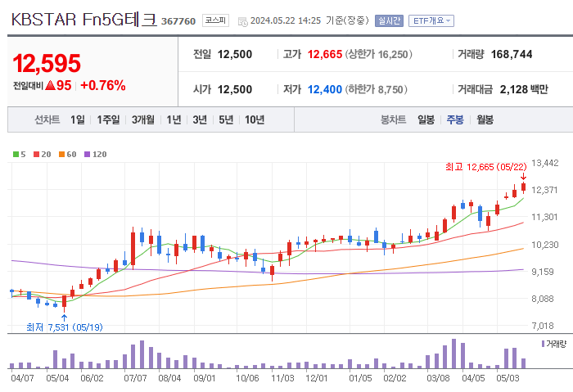
Task: Switch to the 1년 line chart
Action: 174,119
